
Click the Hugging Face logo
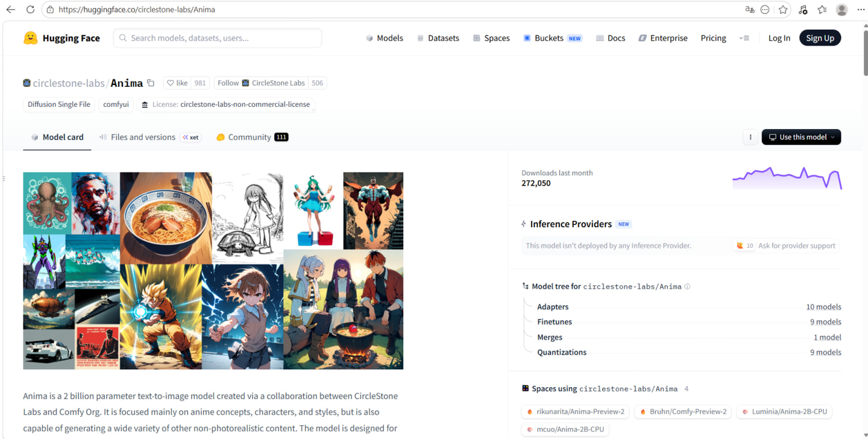click(x=61, y=38)
